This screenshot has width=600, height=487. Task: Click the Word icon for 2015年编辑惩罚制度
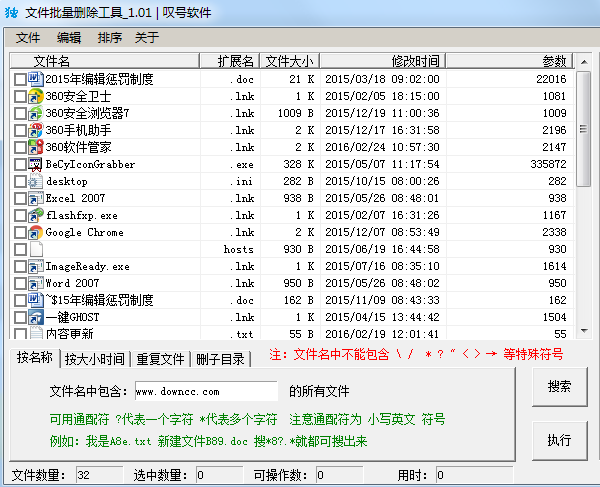click(36, 79)
